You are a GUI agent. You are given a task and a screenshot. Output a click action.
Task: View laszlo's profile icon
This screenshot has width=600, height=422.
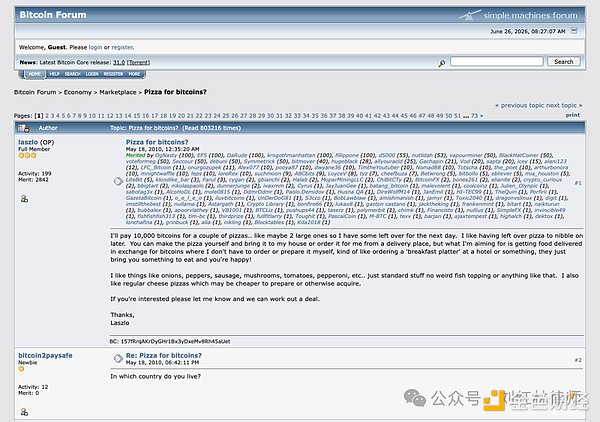click(x=24, y=199)
